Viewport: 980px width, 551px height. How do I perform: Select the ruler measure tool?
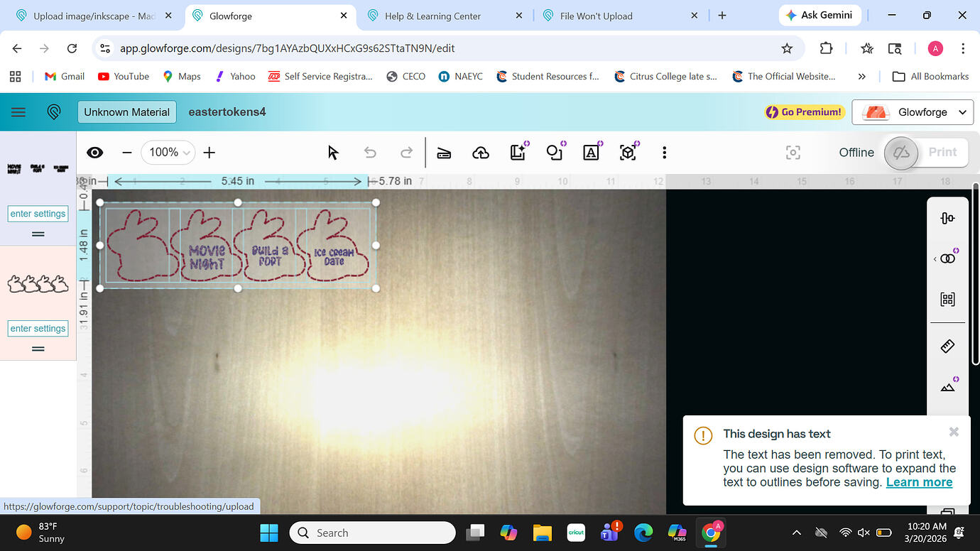pos(947,347)
